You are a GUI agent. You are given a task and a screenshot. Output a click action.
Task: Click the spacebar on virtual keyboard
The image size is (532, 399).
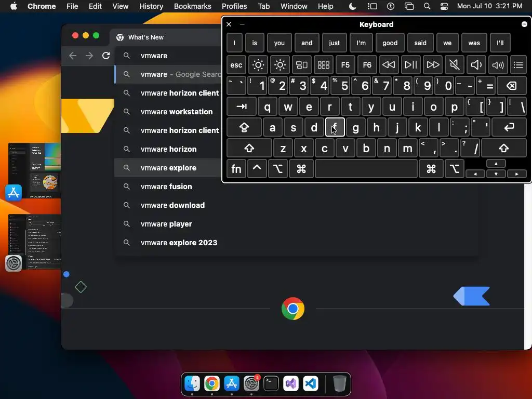pyautogui.click(x=366, y=169)
